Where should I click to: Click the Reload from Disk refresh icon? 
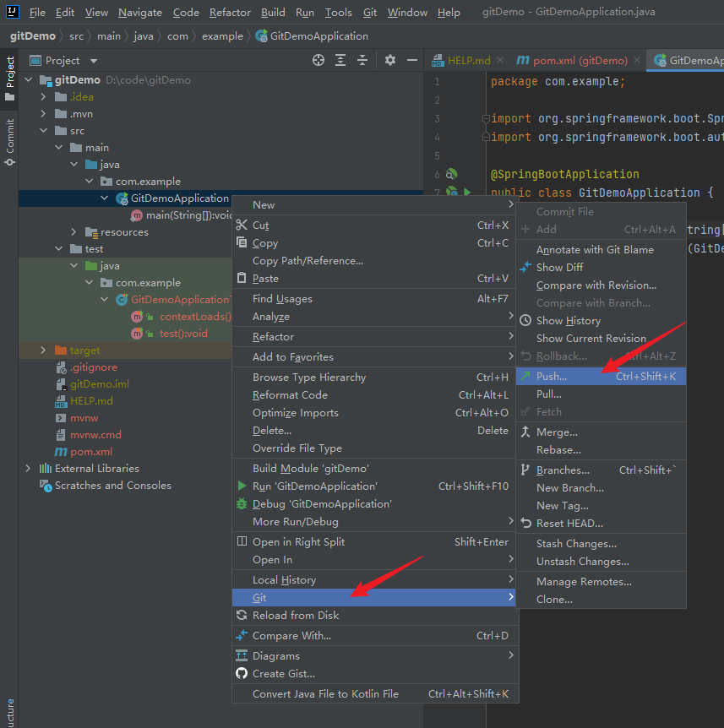[x=242, y=615]
